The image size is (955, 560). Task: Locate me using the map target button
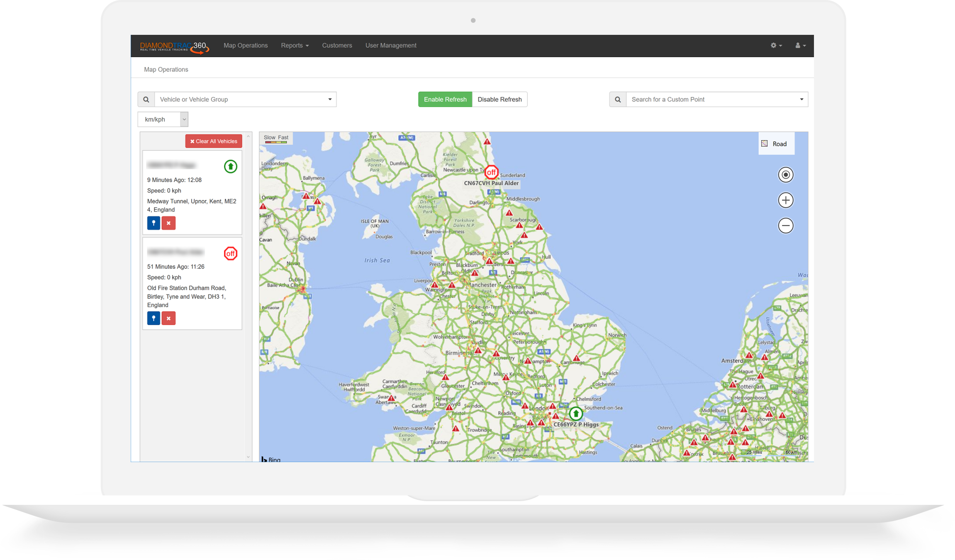pos(785,175)
